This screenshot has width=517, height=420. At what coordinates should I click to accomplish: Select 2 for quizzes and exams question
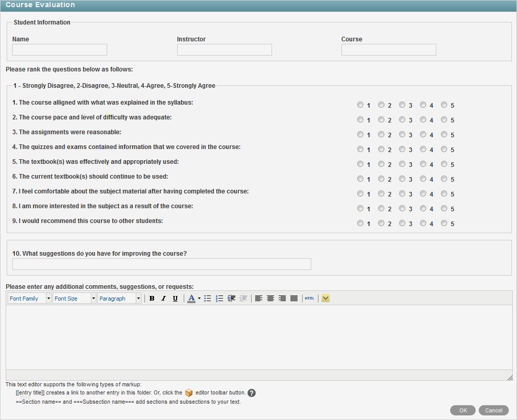tap(381, 150)
